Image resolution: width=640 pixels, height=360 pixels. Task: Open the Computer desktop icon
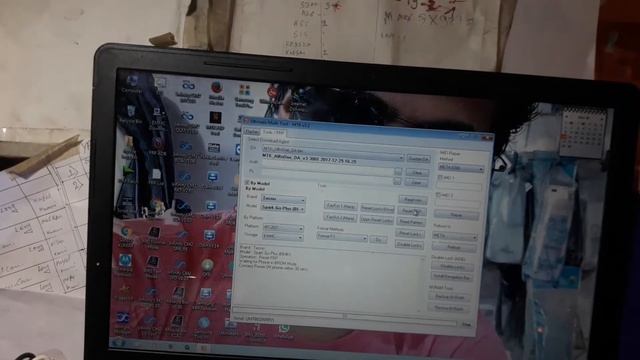pyautogui.click(x=133, y=84)
